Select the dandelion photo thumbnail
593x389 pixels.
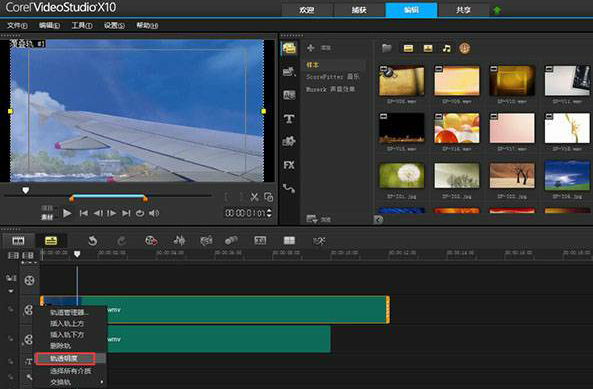tap(402, 175)
